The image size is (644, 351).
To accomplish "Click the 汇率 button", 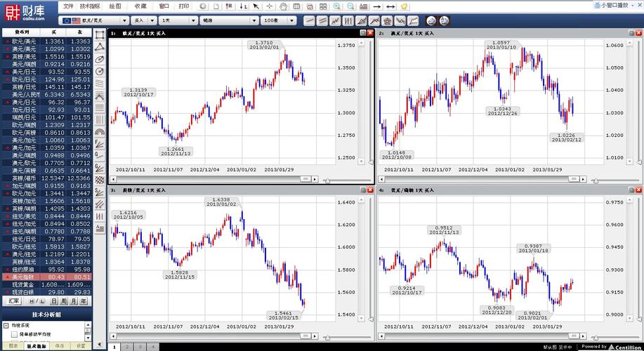I will point(13,301).
